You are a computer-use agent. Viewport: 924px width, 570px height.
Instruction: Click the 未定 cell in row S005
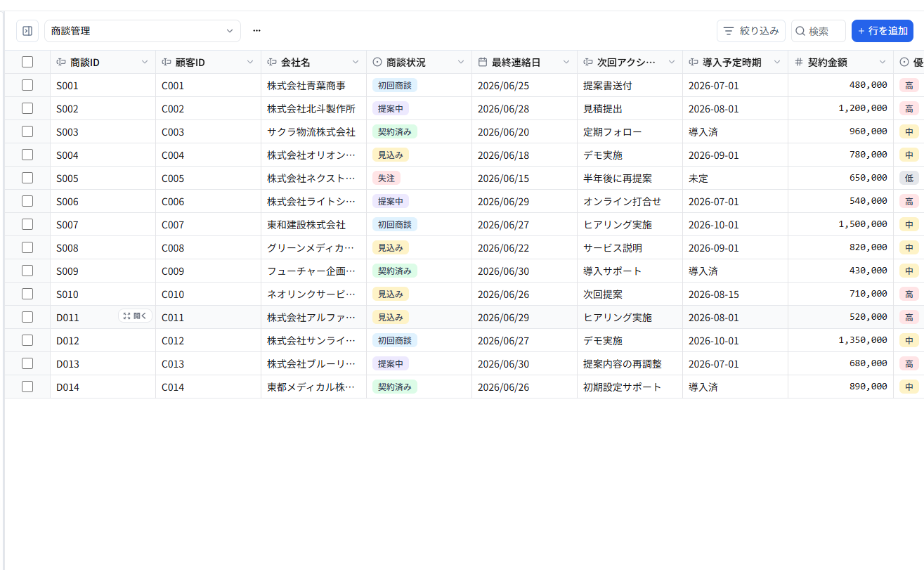point(735,179)
